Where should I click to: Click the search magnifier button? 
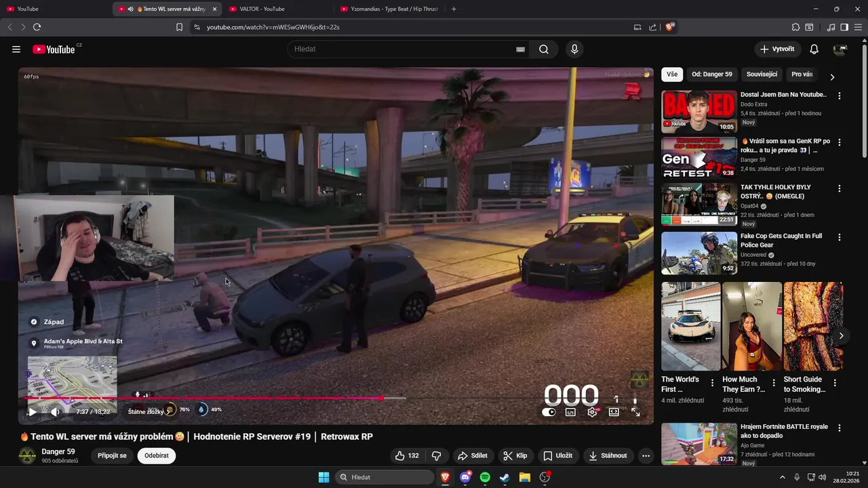pos(544,49)
